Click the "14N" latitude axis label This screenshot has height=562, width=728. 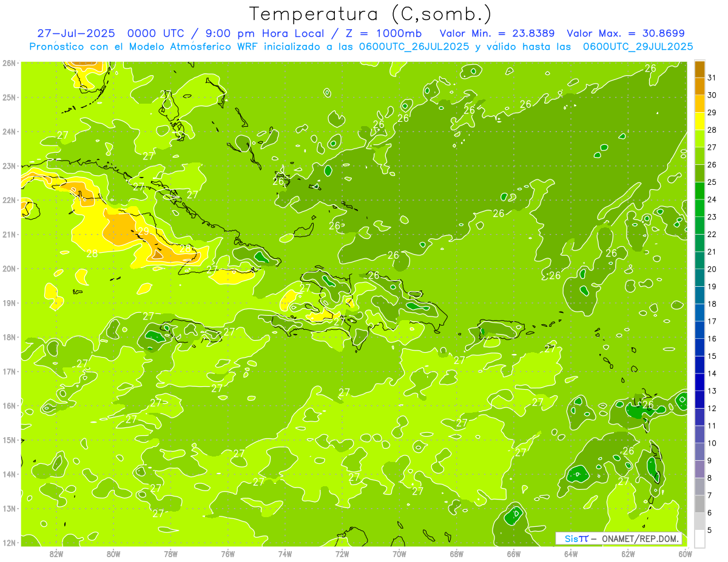point(9,474)
